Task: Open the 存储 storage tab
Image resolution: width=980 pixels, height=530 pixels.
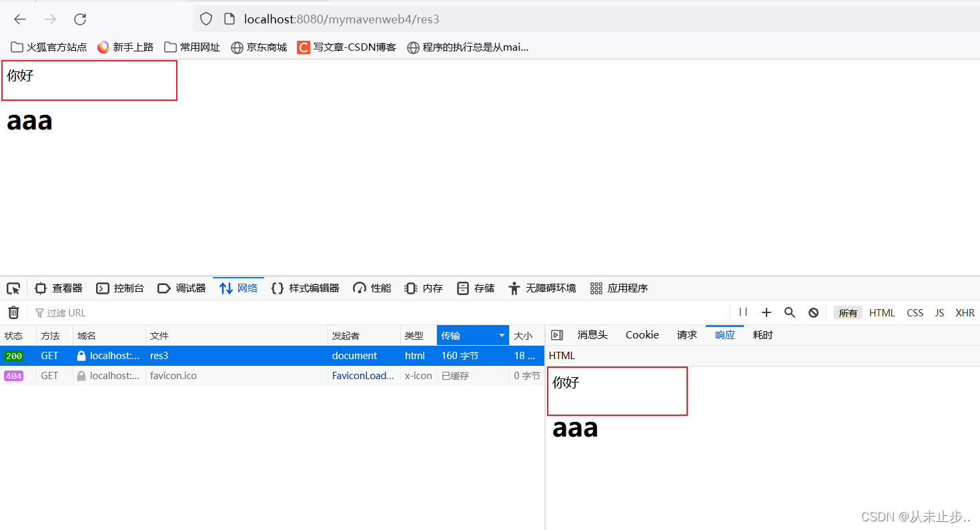Action: (476, 288)
